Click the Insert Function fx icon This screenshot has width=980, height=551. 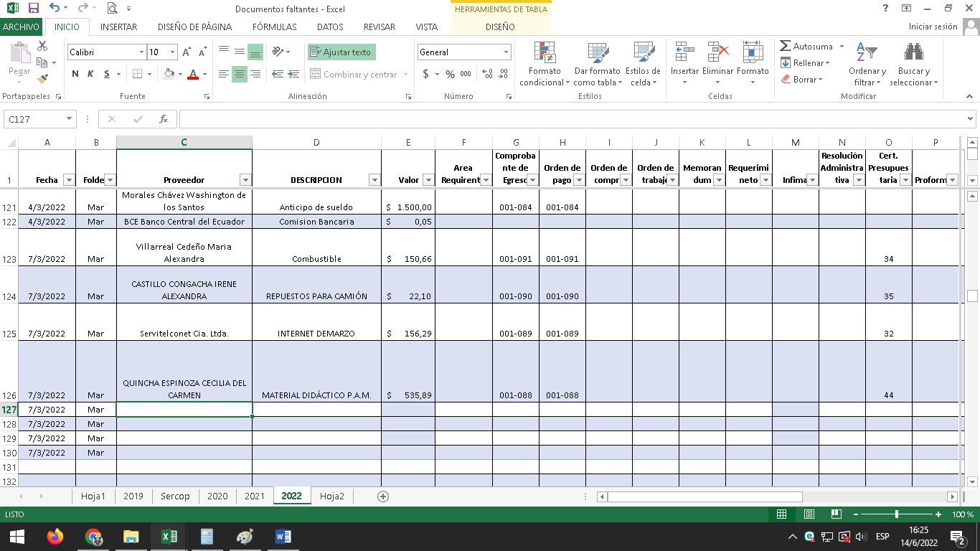(164, 119)
